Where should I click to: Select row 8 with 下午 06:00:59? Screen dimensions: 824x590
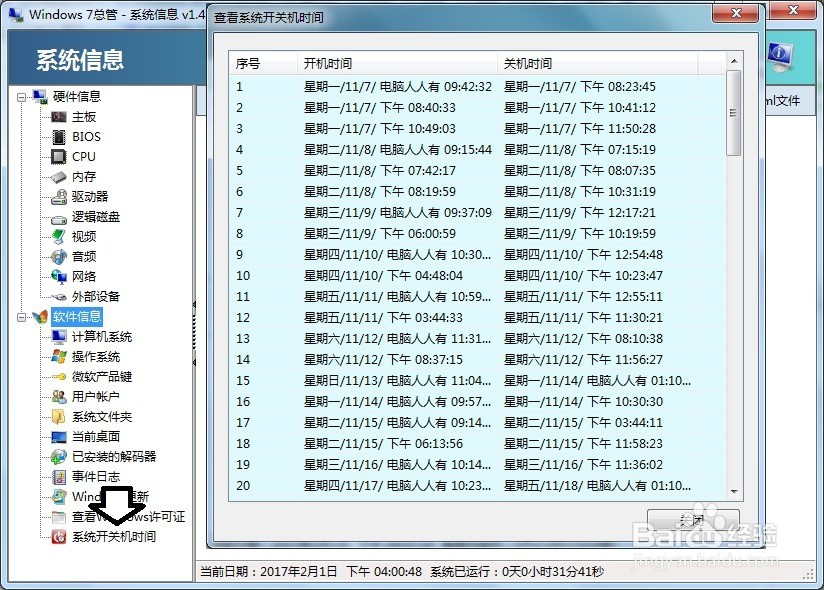477,234
